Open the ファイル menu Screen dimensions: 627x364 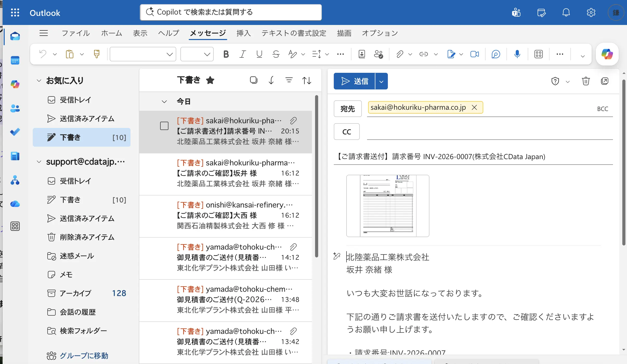[76, 33]
